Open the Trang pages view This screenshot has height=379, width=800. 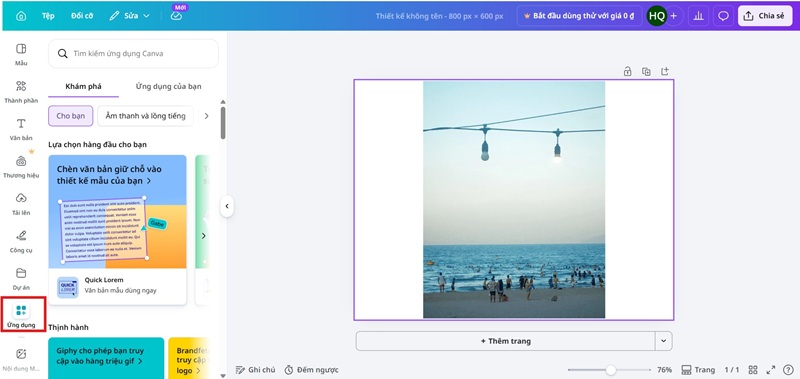point(698,370)
